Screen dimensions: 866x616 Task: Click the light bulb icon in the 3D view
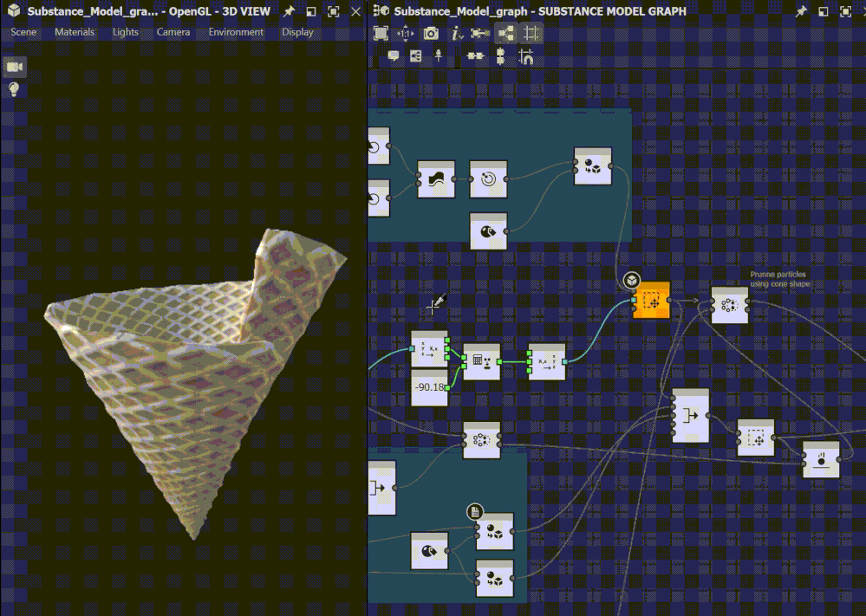tap(14, 89)
